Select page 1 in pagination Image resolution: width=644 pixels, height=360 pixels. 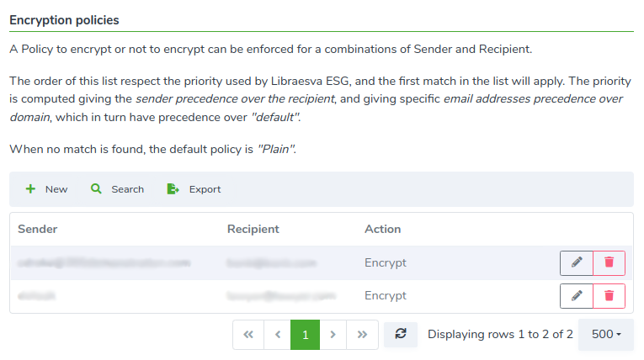305,335
